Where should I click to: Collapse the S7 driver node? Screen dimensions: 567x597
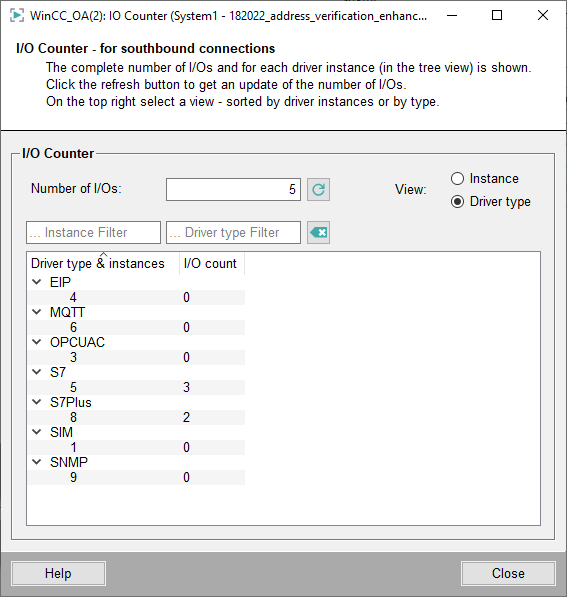[x=37, y=372]
